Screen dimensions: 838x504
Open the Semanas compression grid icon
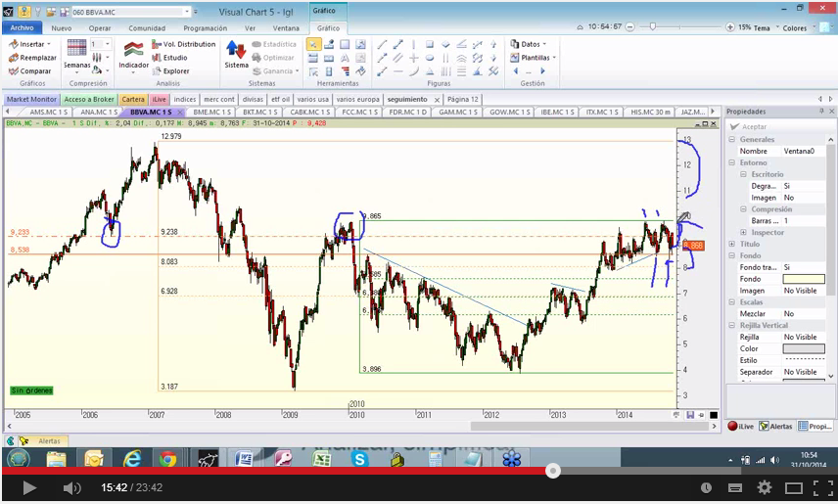pos(76,48)
